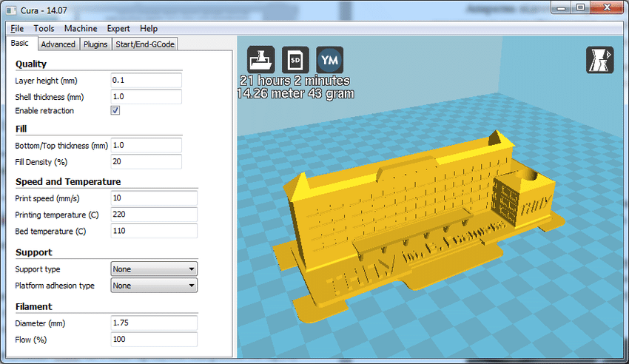This screenshot has height=364, width=629.
Task: Click the 'Platform adhesion type' label
Action: [x=55, y=286]
